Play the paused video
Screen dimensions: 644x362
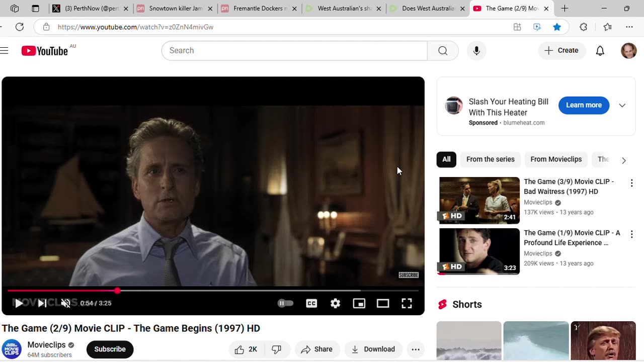pos(19,303)
